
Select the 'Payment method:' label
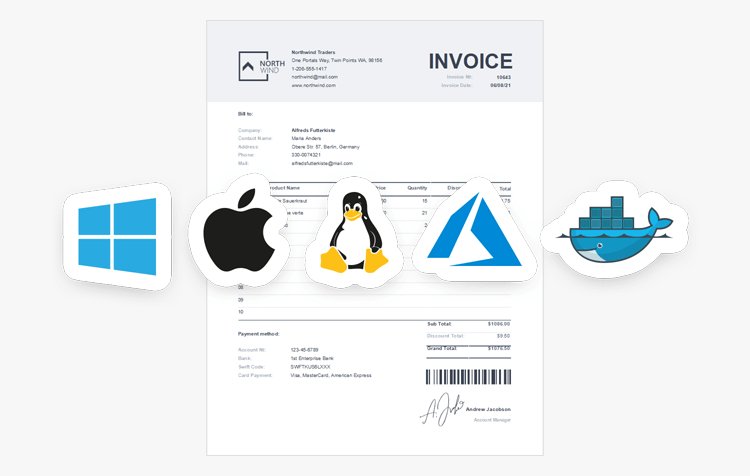258,334
